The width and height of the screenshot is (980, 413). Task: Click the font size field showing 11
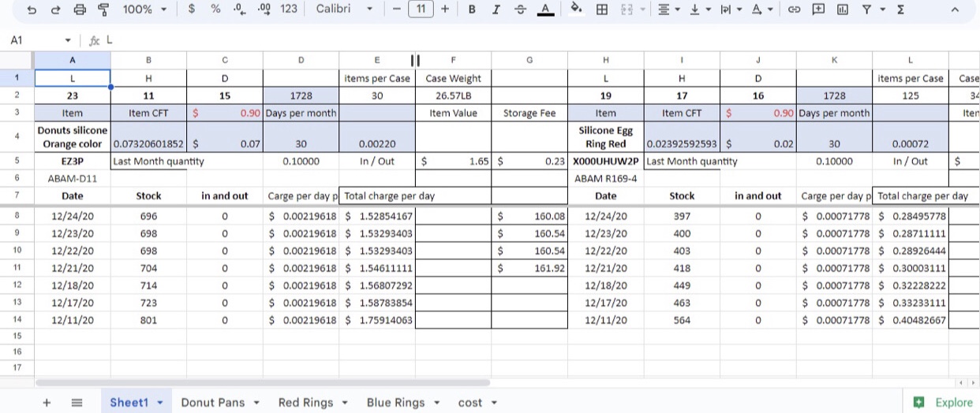pos(421,9)
